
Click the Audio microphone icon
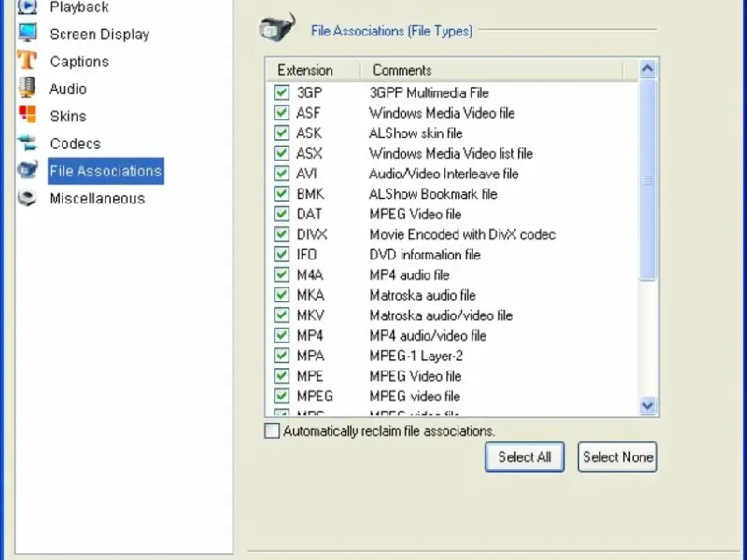pyautogui.click(x=27, y=88)
